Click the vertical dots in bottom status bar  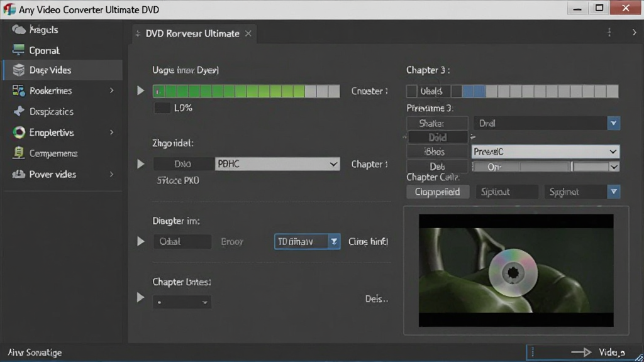point(533,352)
